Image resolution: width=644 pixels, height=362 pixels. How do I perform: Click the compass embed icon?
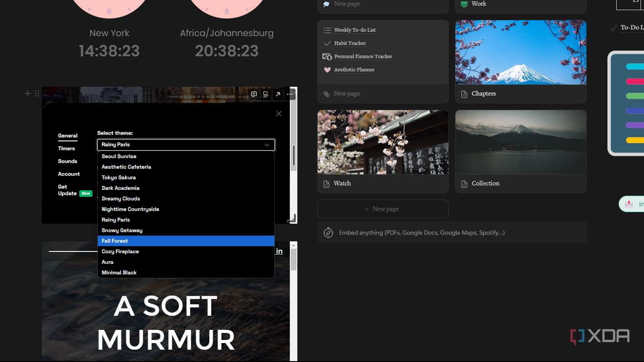(x=328, y=233)
